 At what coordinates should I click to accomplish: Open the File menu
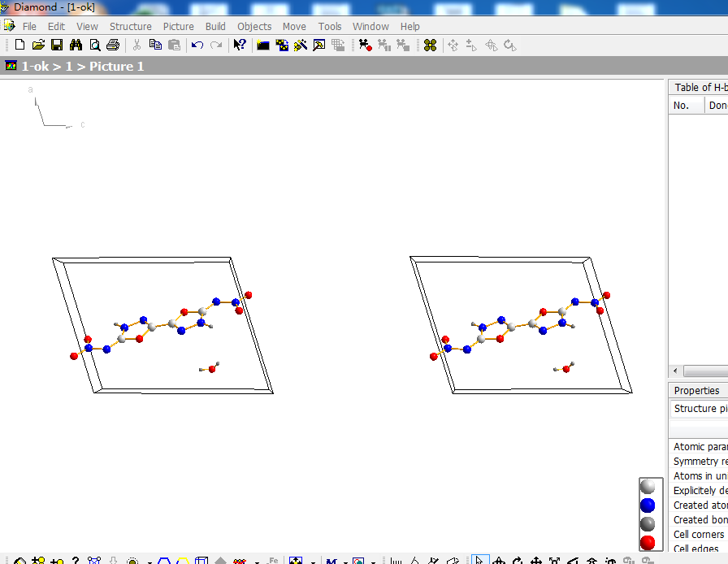29,27
